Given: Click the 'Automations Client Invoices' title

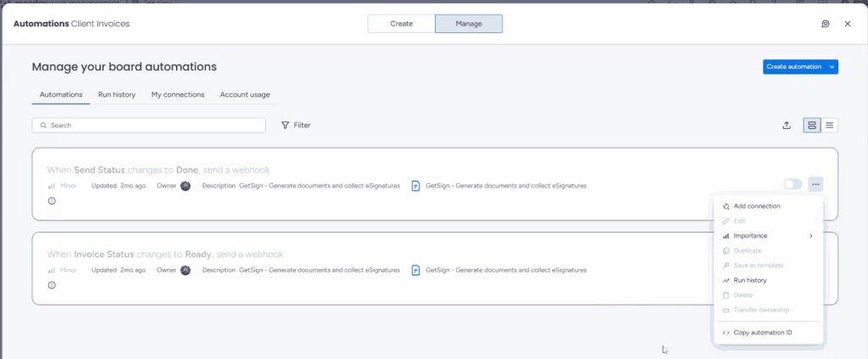Looking at the screenshot, I should [x=71, y=24].
